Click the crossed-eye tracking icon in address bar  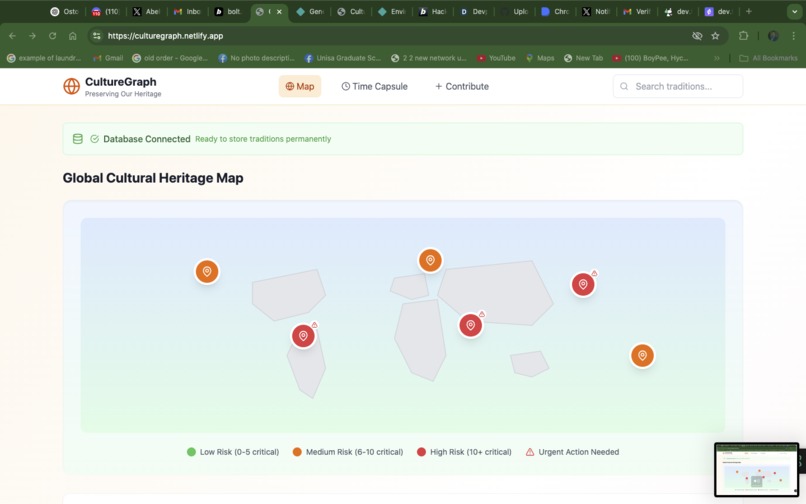coord(697,36)
